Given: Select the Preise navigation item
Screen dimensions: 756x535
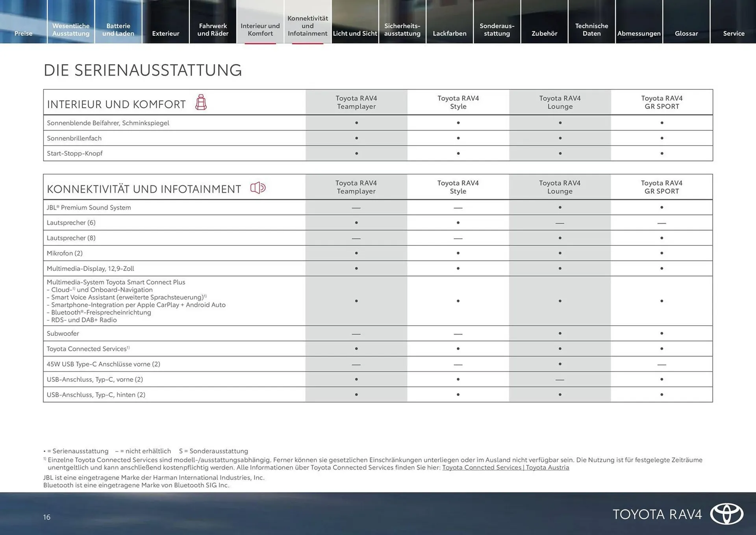Looking at the screenshot, I should click(23, 33).
